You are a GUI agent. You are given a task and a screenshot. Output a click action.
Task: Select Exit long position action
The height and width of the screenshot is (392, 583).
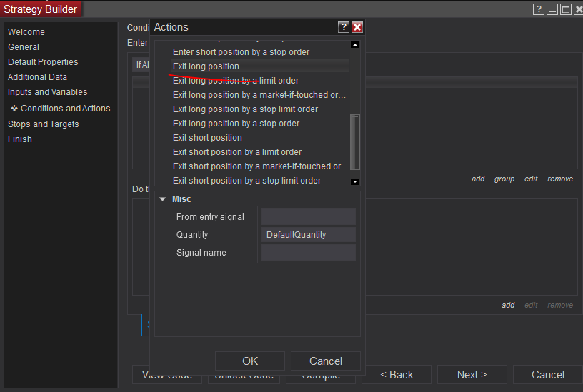[206, 66]
